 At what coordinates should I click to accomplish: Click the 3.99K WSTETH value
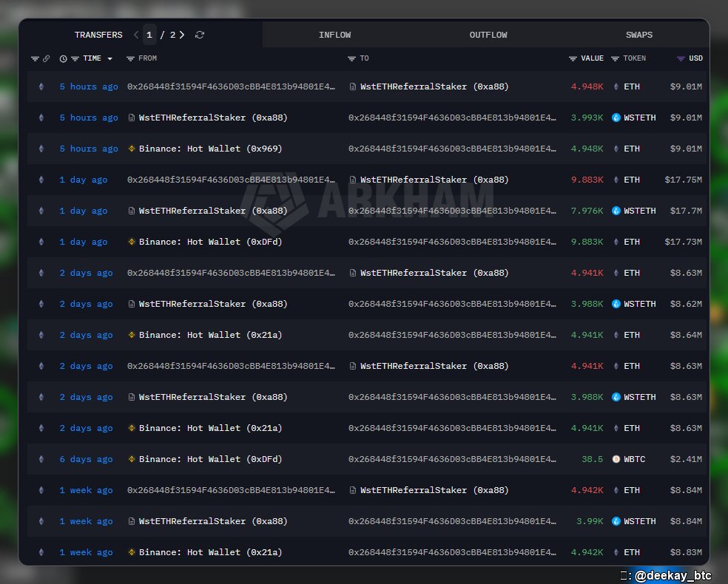pyautogui.click(x=589, y=521)
